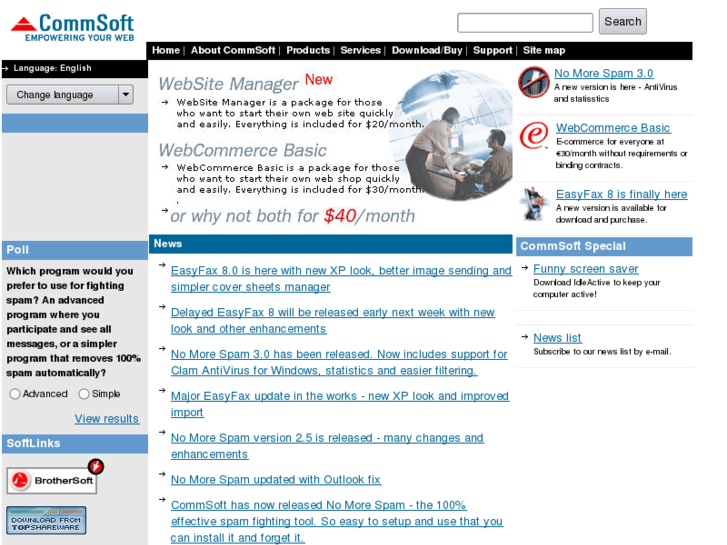The width and height of the screenshot is (727, 545).
Task: Open the News list link
Action: click(x=557, y=338)
